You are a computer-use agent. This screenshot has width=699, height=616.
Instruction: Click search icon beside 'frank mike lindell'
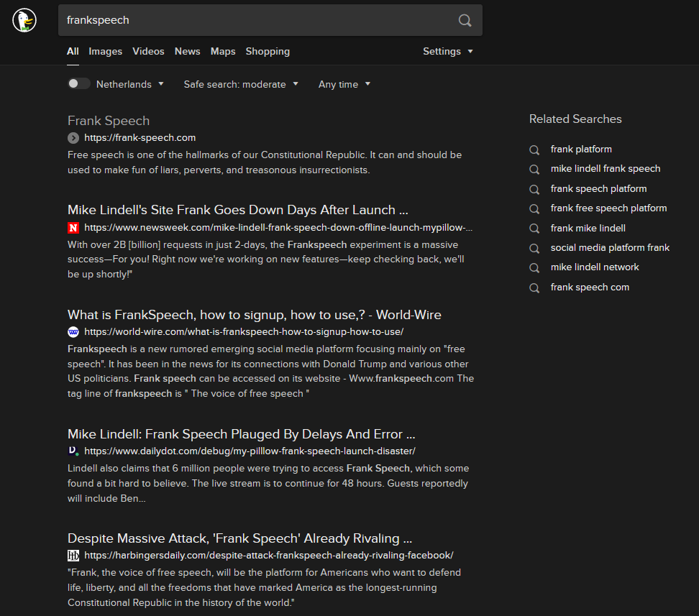tap(534, 229)
